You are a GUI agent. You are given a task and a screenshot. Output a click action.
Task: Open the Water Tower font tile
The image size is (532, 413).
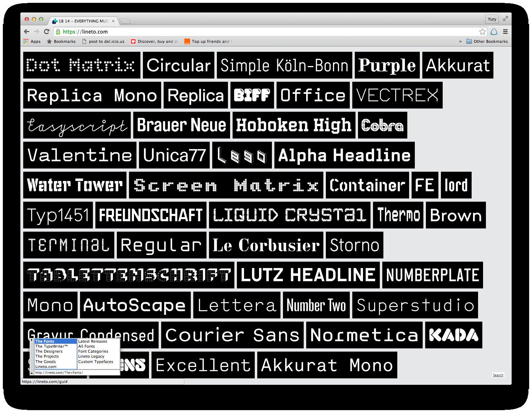(75, 185)
